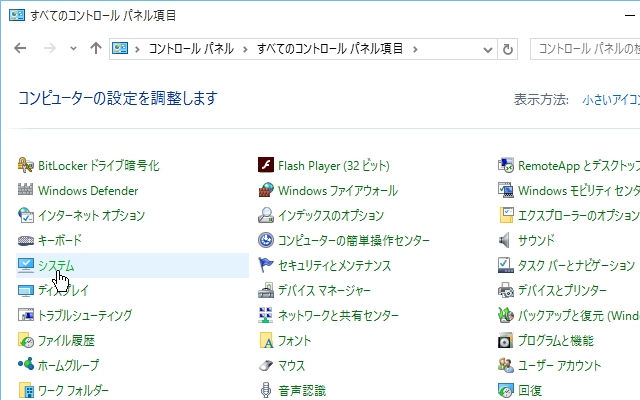Expand chevron after コントロール パネル breadcrumb
Image resolution: width=640 pixels, height=400 pixels.
(x=245, y=49)
